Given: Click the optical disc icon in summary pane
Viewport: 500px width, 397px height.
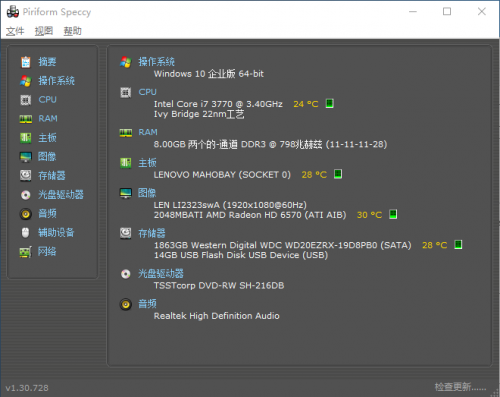Looking at the screenshot, I should (126, 274).
